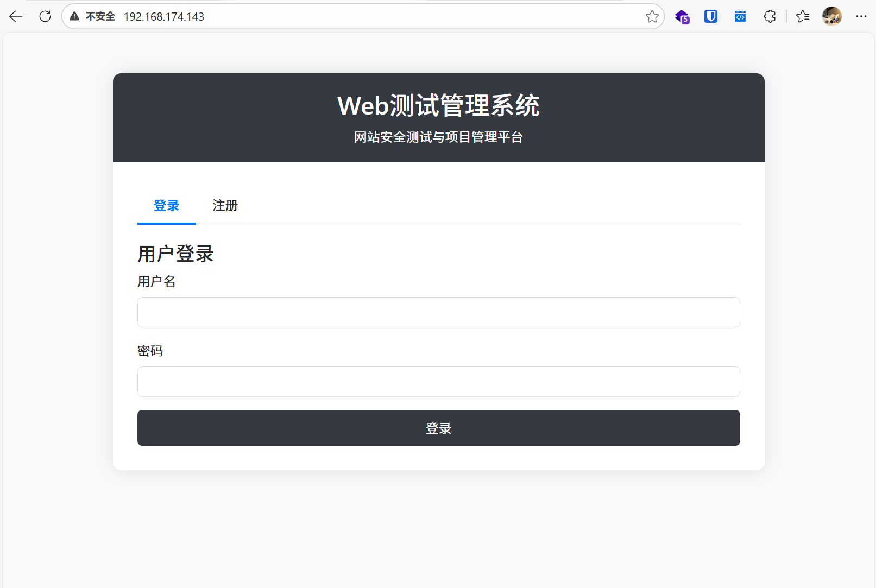
Task: Refresh the current page
Action: click(45, 16)
